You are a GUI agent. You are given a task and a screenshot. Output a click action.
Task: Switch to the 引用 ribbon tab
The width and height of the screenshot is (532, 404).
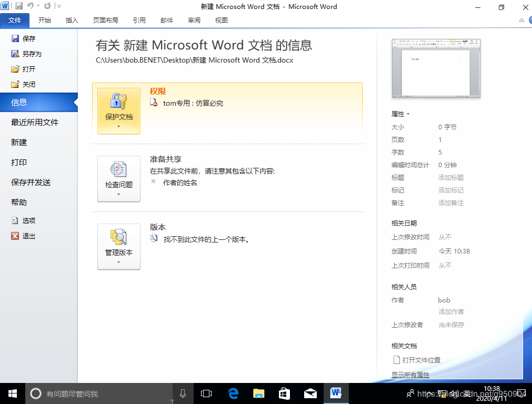point(139,21)
